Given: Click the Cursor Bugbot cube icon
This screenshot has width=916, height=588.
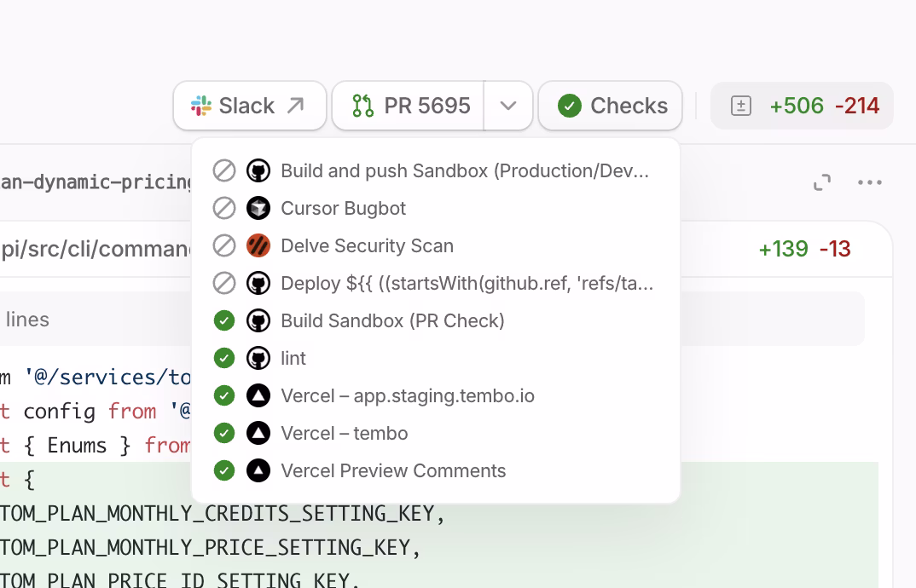Looking at the screenshot, I should pyautogui.click(x=258, y=208).
